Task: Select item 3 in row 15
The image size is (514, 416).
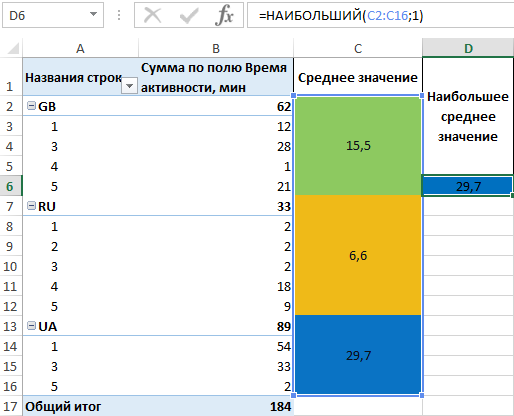Action: point(54,366)
